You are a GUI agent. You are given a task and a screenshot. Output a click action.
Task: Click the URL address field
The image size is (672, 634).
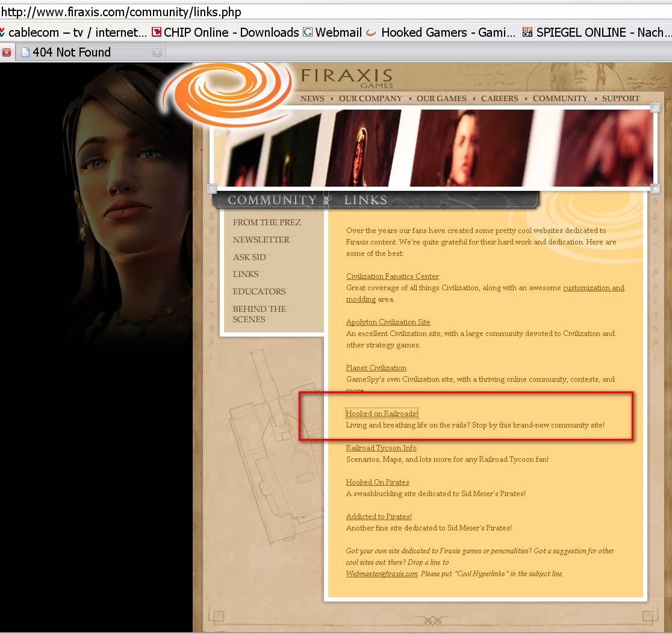coord(336,12)
